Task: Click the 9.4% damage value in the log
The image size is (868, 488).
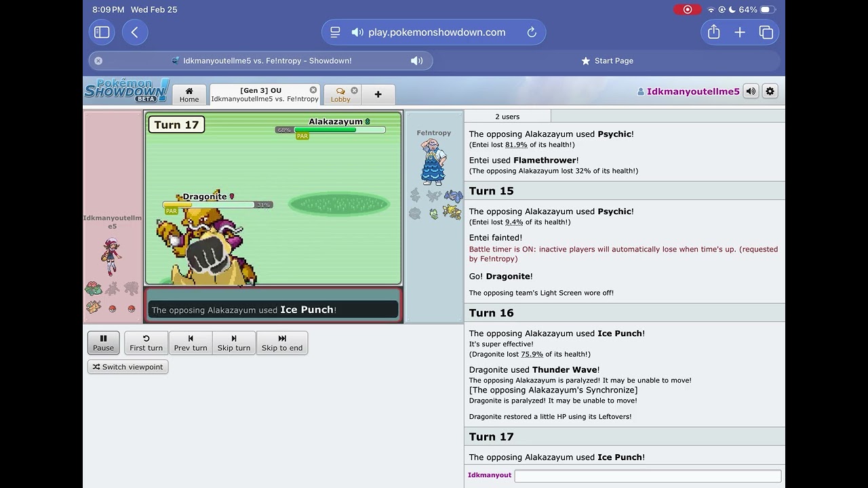Action: [x=514, y=222]
